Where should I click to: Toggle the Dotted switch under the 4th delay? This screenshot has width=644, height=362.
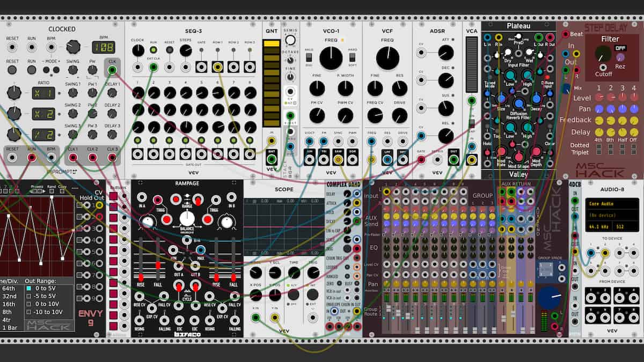(x=599, y=146)
